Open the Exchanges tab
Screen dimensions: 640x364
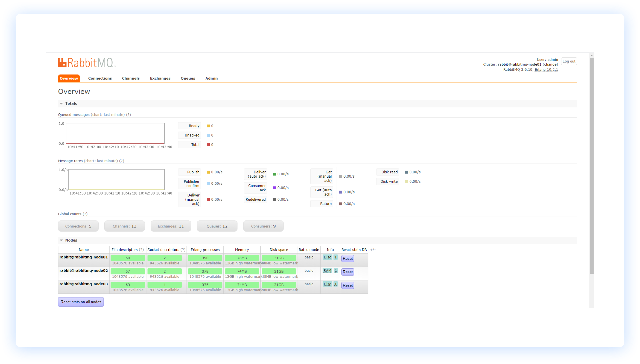(x=160, y=78)
